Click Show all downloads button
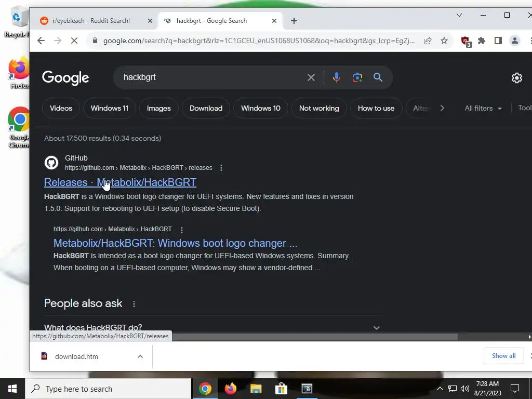The width and height of the screenshot is (532, 399). pos(503,355)
